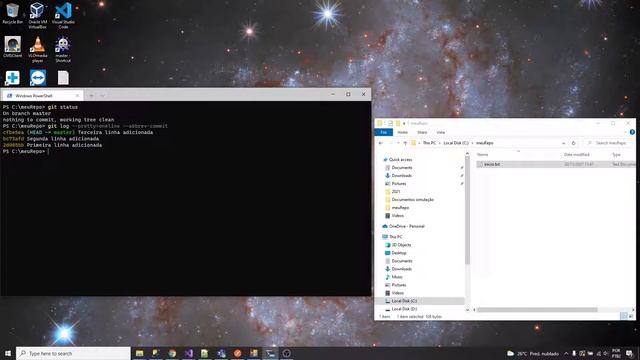Open Google Chrome from the taskbar

(172, 353)
